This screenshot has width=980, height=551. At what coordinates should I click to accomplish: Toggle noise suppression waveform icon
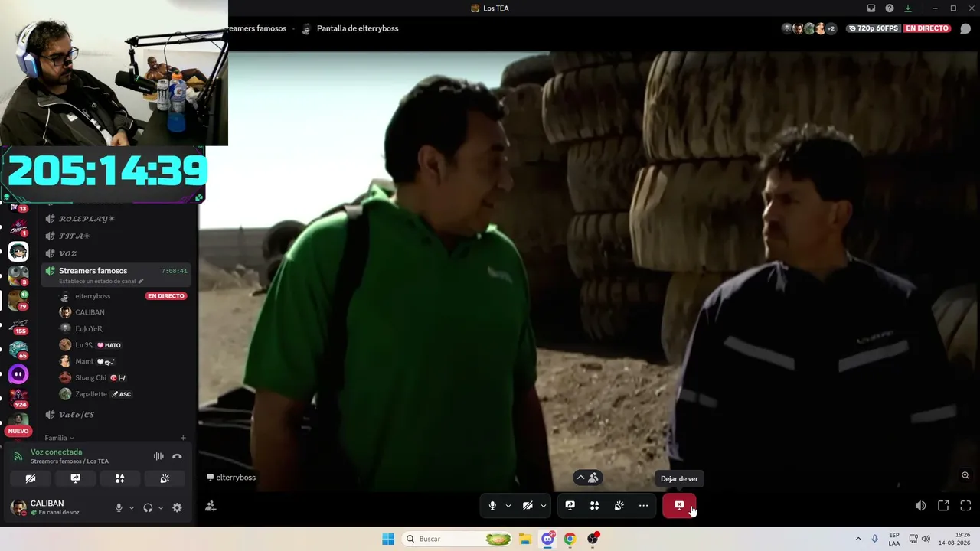point(158,456)
